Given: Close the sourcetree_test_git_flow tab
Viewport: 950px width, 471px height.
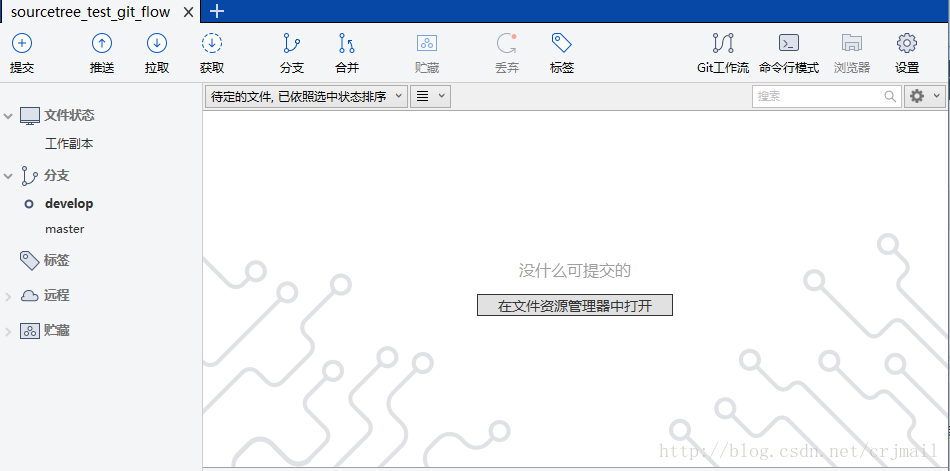Looking at the screenshot, I should pyautogui.click(x=188, y=12).
